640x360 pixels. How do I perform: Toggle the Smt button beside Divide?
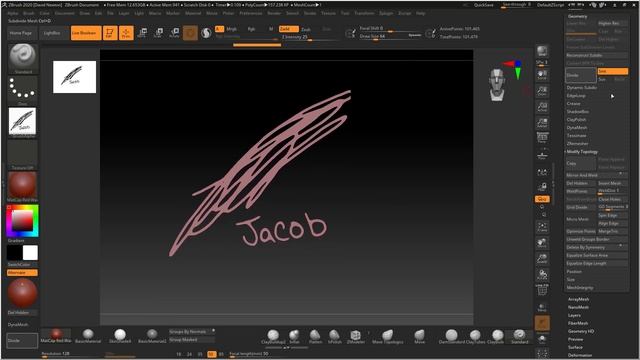pyautogui.click(x=612, y=71)
